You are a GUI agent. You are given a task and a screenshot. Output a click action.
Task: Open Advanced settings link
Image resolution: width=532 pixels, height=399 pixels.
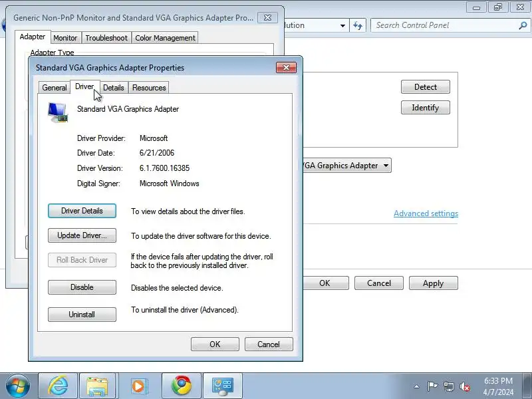pyautogui.click(x=426, y=213)
